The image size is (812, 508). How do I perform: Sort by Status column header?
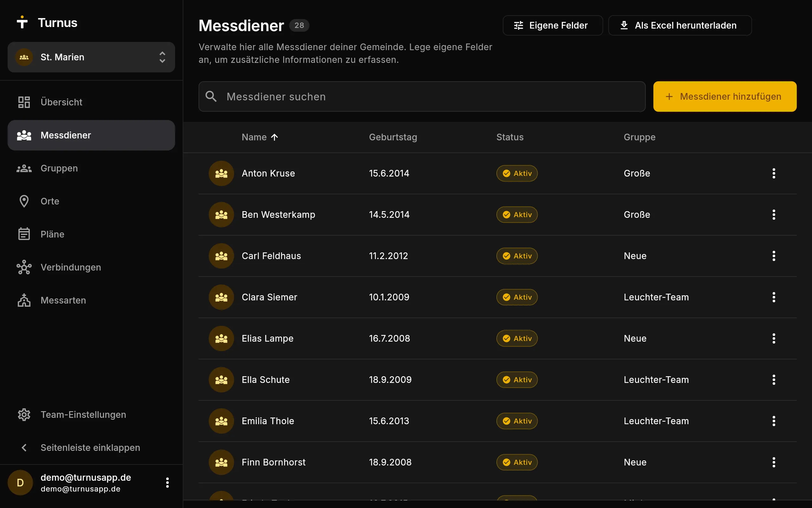(510, 137)
